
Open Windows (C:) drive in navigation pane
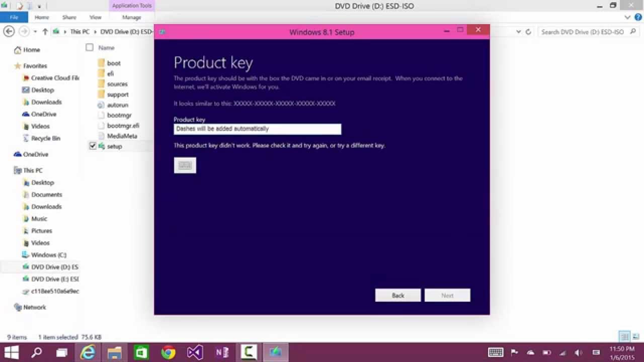(x=48, y=255)
